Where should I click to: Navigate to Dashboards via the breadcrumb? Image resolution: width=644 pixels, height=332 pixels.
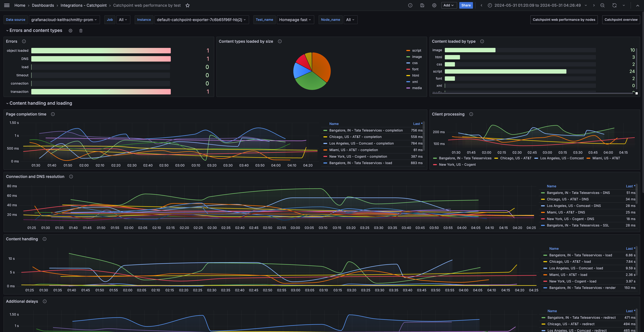43,5
